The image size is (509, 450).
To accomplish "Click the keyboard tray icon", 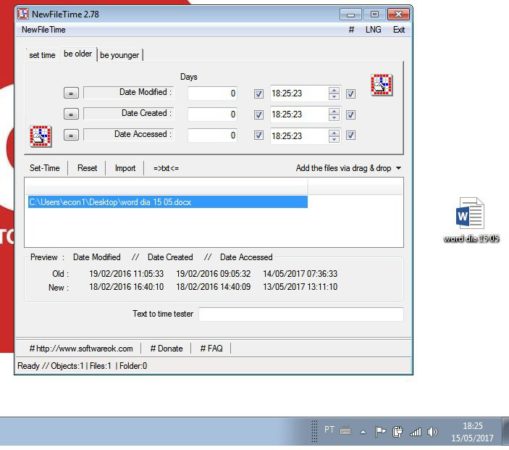I will click(x=345, y=432).
